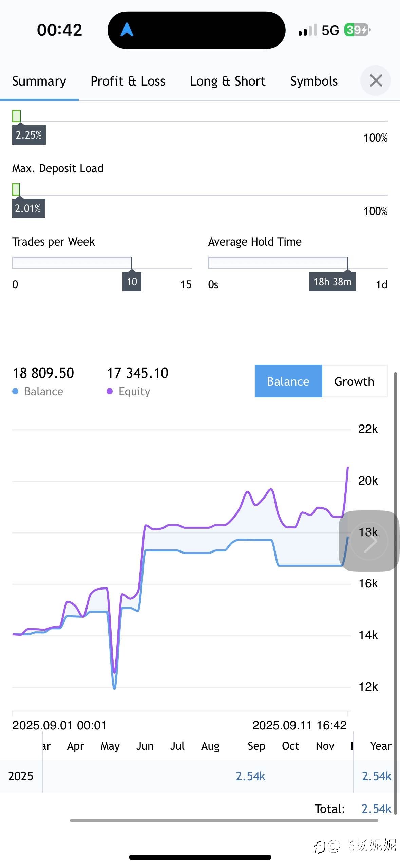
Task: Open the Profit & Loss tab
Action: pyautogui.click(x=128, y=81)
